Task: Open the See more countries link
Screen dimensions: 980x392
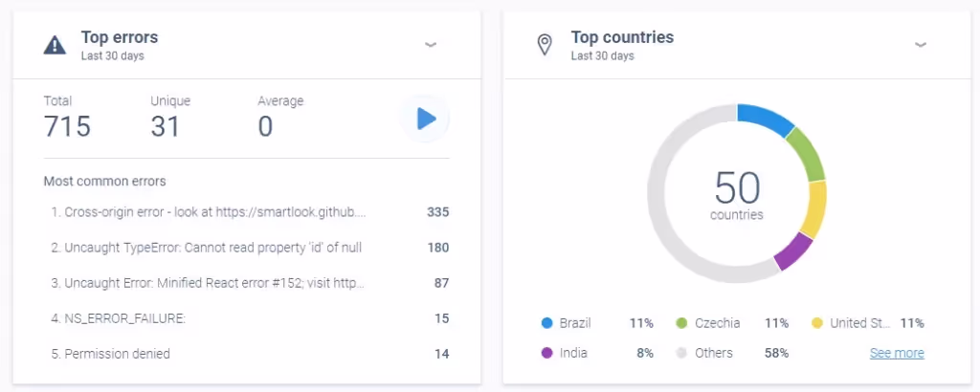Action: [x=897, y=354]
